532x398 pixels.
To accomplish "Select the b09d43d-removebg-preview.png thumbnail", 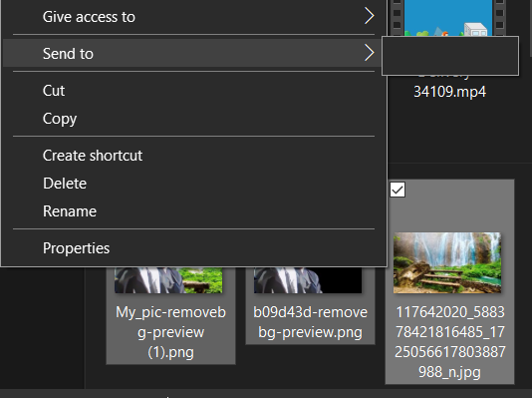I will [x=308, y=280].
